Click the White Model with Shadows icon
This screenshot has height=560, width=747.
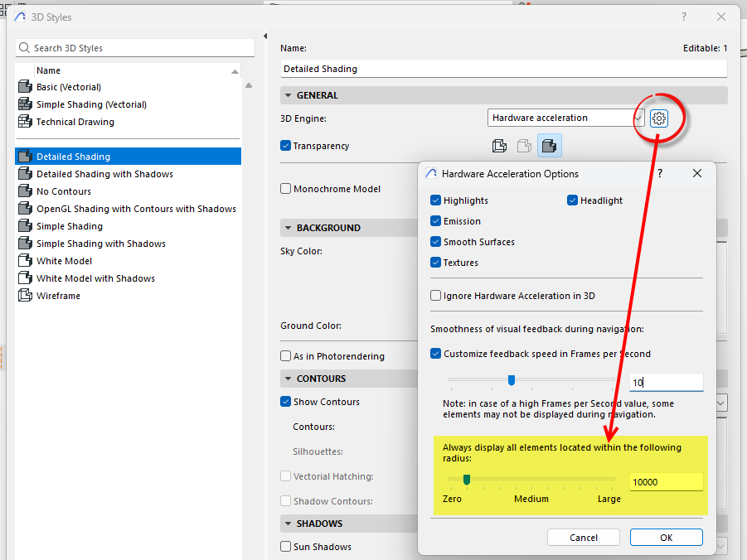(x=25, y=278)
